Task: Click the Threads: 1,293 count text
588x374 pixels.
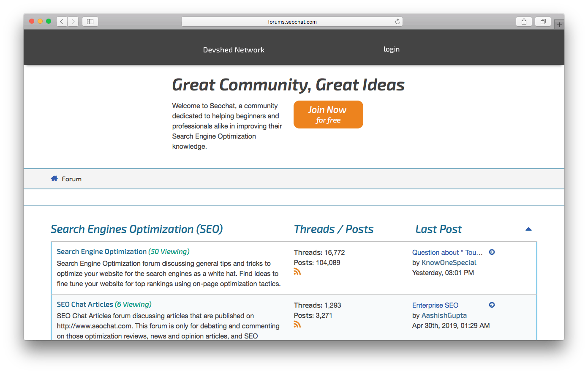Action: [x=318, y=305]
